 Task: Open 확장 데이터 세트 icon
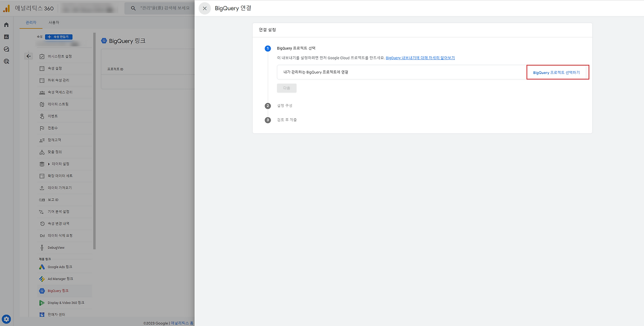coord(42,176)
